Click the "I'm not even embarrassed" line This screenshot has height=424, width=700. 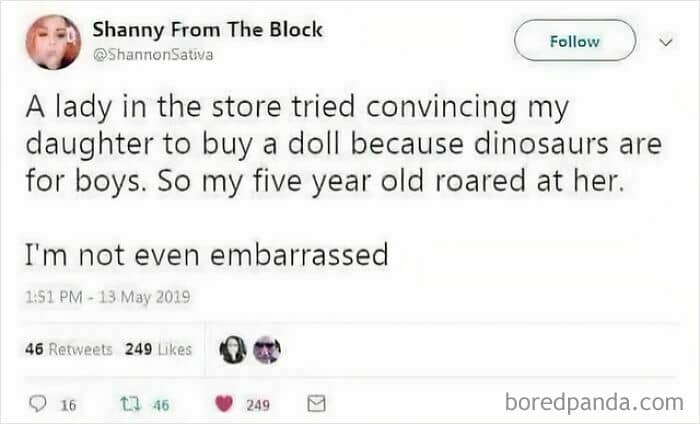(x=204, y=255)
